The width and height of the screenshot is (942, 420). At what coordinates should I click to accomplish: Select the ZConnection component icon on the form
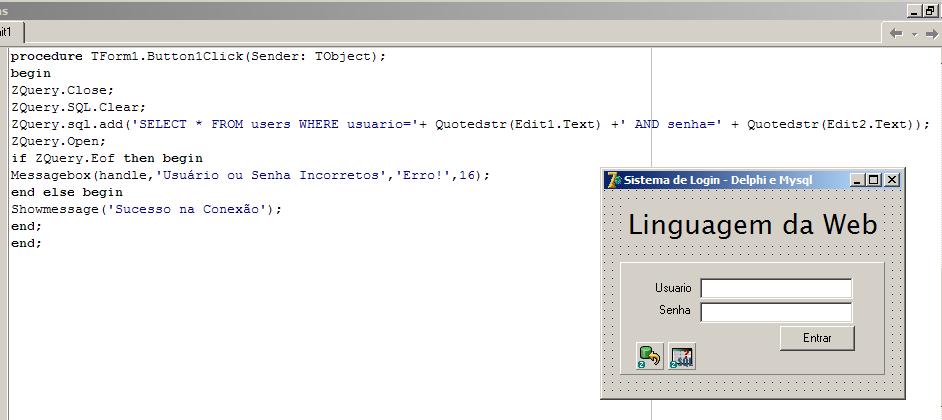click(x=649, y=356)
